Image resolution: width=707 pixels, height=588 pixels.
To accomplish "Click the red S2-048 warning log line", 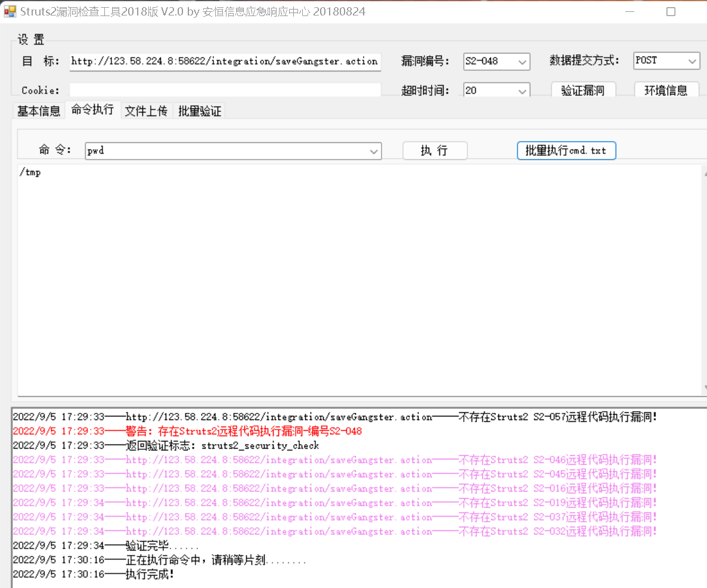I will pos(187,431).
